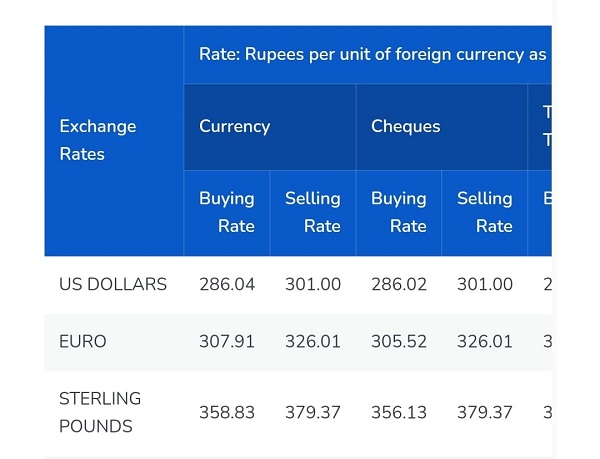Click Currency Buying Rate column header
Viewport: 600px width, 459px height.
click(x=227, y=213)
